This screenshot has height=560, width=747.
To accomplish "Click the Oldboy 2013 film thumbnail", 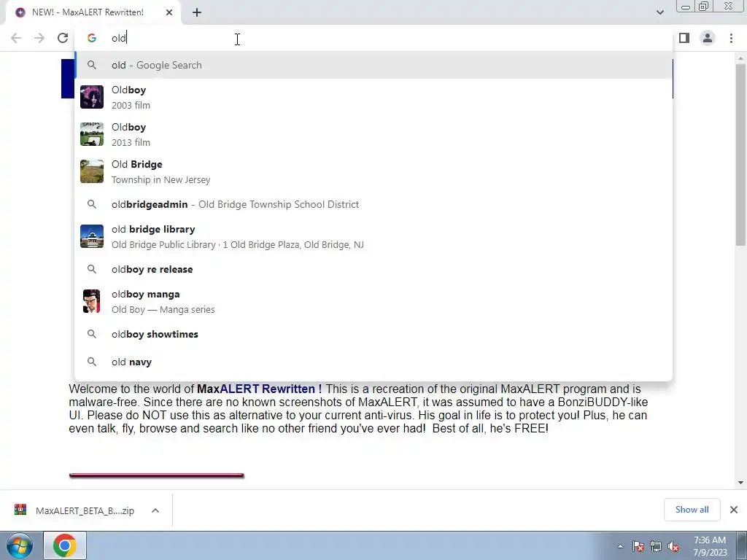I will point(91,134).
